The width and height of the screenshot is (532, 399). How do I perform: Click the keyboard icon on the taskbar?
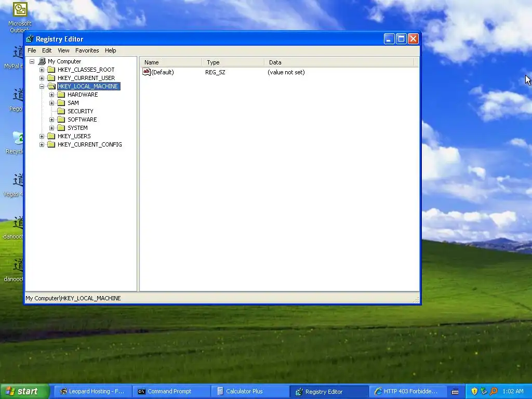pyautogui.click(x=455, y=392)
